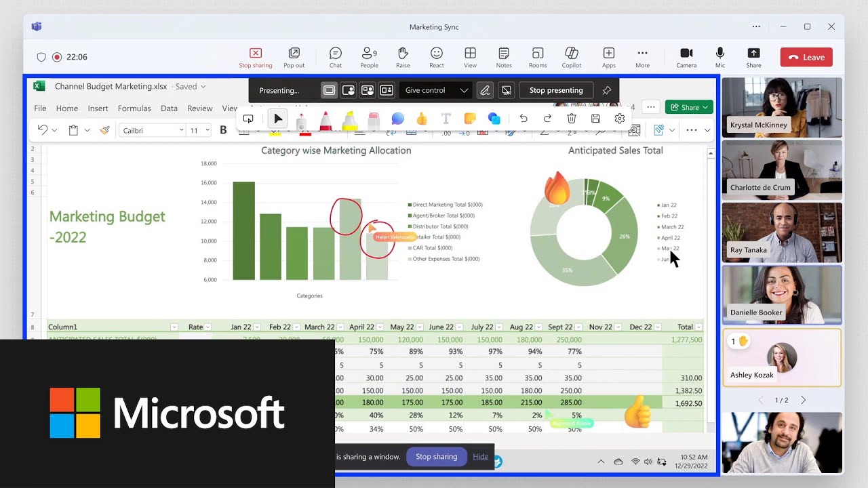Open the Chat panel
This screenshot has height=488, width=868.
click(x=336, y=58)
